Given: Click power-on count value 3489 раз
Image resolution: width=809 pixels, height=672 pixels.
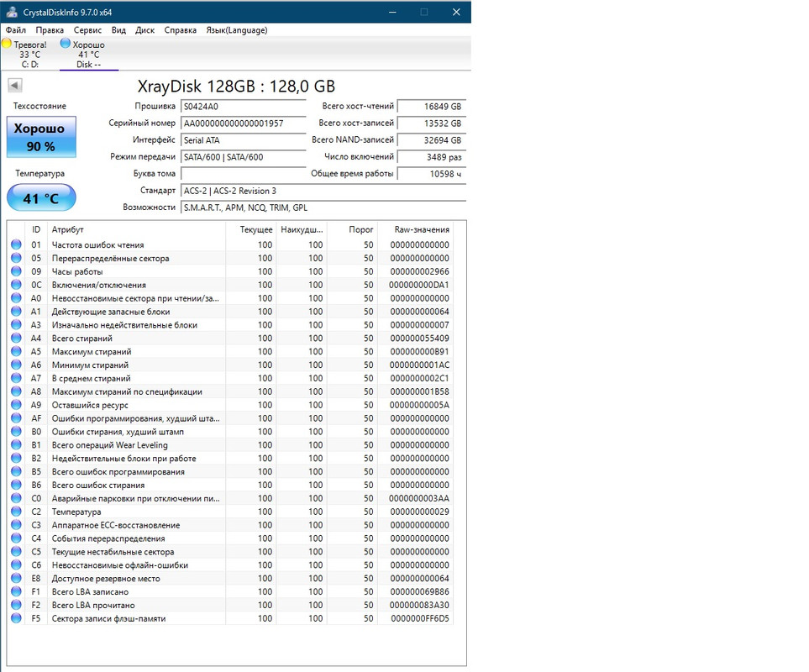Looking at the screenshot, I should point(432,157).
